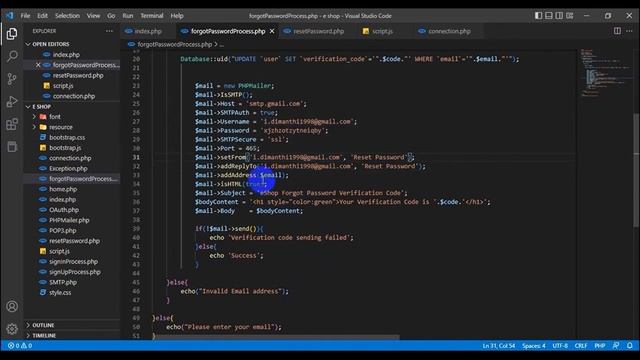This screenshot has height=360, width=640.
Task: Open the Run and Debug view
Action: pos(12,101)
